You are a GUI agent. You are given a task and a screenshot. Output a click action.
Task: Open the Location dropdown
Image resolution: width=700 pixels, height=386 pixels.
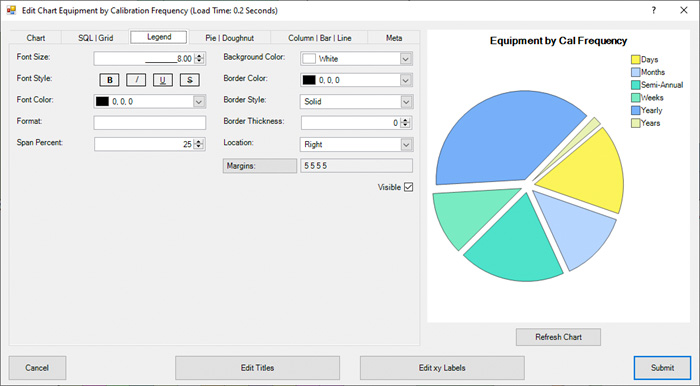point(405,145)
